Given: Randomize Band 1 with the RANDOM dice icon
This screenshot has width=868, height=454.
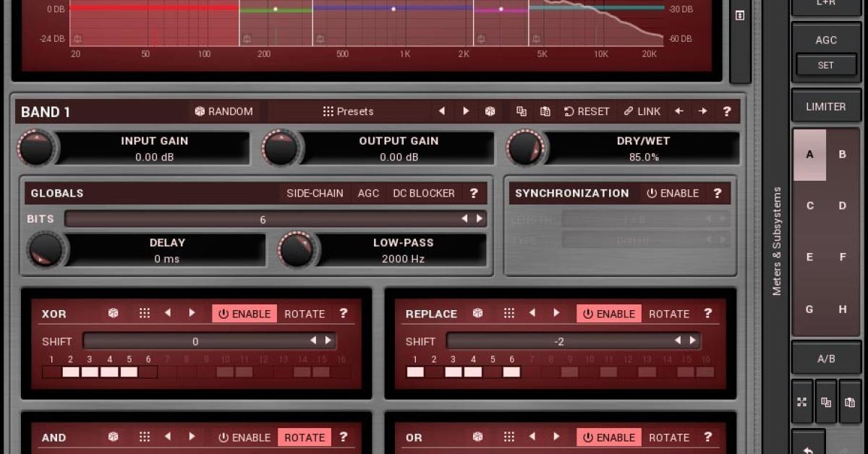Looking at the screenshot, I should pyautogui.click(x=201, y=111).
